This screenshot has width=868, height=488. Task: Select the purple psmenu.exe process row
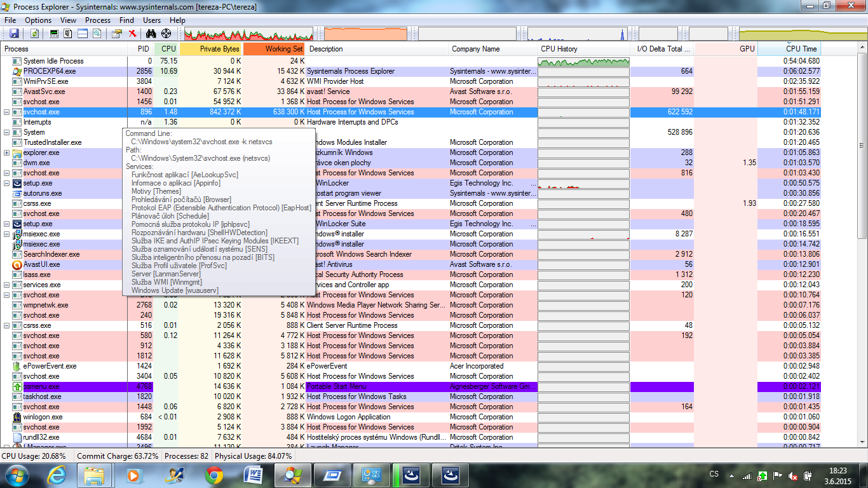(41, 386)
